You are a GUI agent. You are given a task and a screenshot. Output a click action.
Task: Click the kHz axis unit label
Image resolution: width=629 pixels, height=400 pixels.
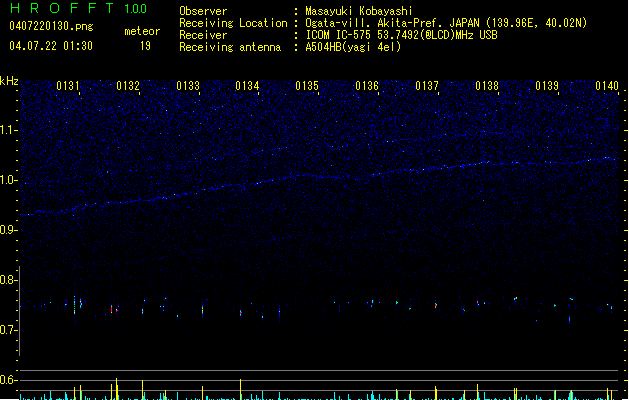[9, 80]
